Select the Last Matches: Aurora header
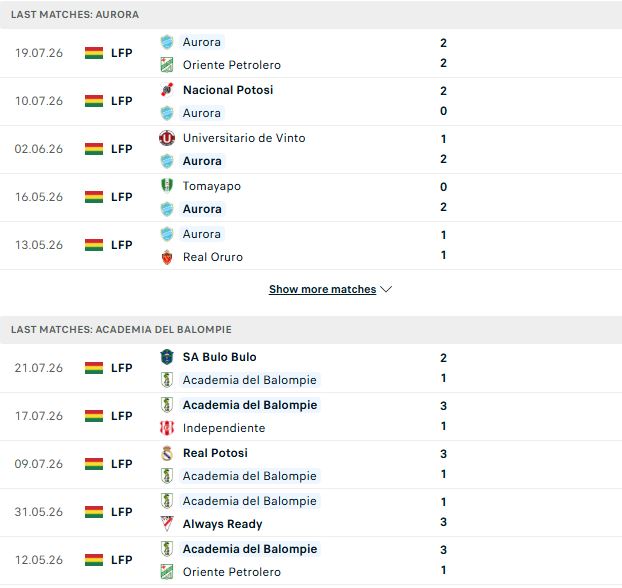 coord(311,14)
